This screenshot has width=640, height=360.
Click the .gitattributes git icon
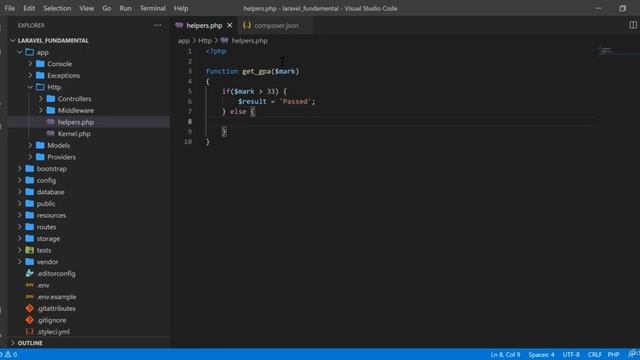(x=29, y=309)
